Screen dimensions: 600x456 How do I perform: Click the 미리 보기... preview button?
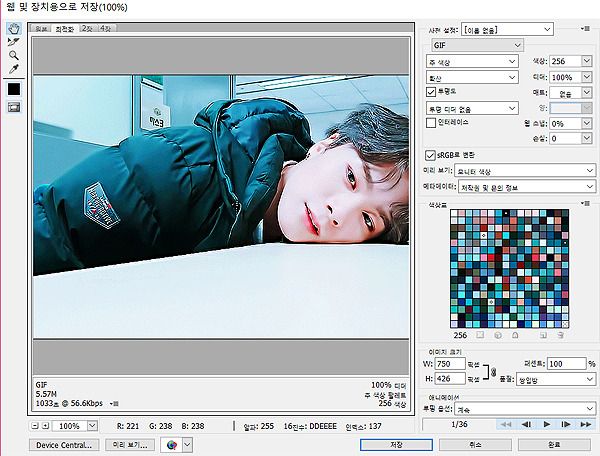click(x=130, y=445)
